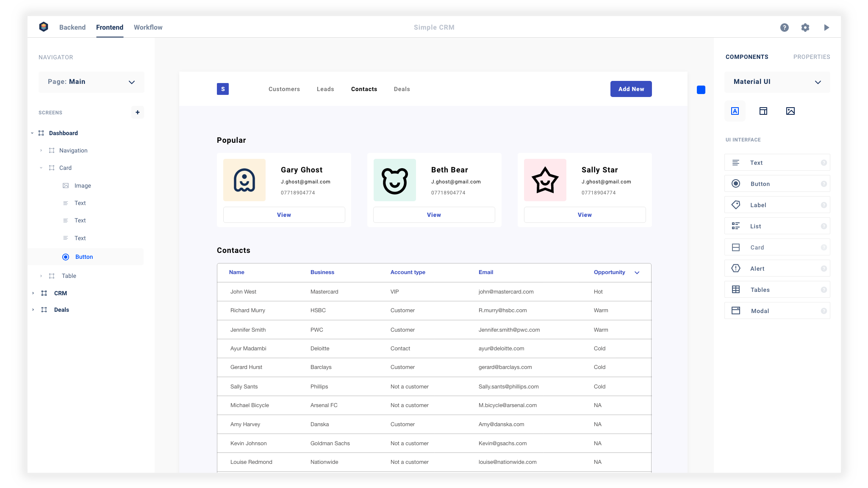Screen dimensions: 868x488
Task: Click View on Sally Star card
Action: tap(585, 215)
